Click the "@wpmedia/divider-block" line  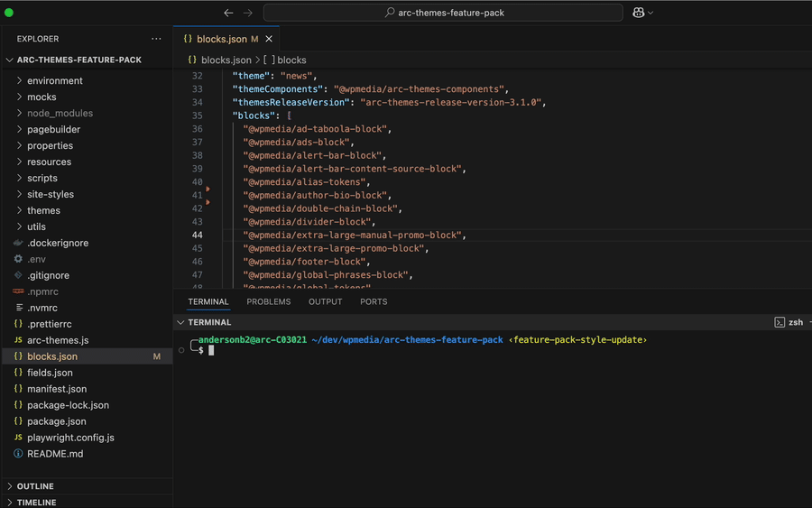point(309,222)
